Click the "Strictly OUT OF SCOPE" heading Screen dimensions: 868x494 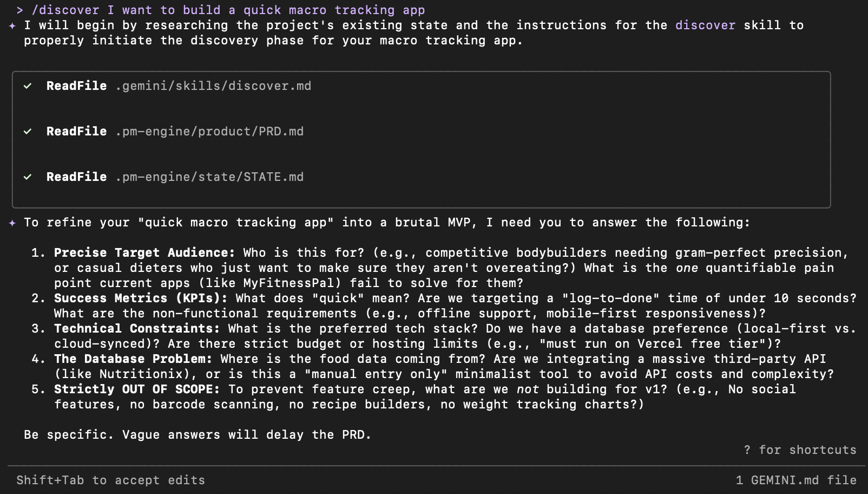click(x=137, y=389)
